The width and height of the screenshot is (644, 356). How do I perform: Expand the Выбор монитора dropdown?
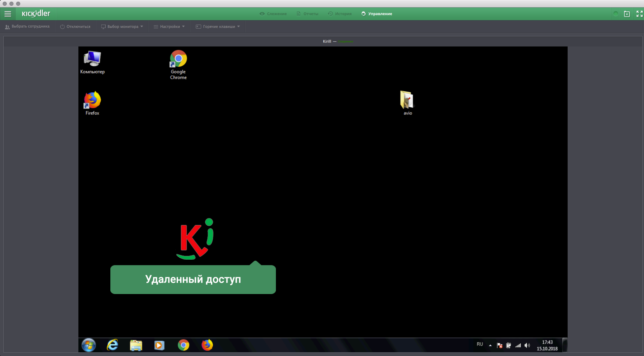tap(122, 27)
